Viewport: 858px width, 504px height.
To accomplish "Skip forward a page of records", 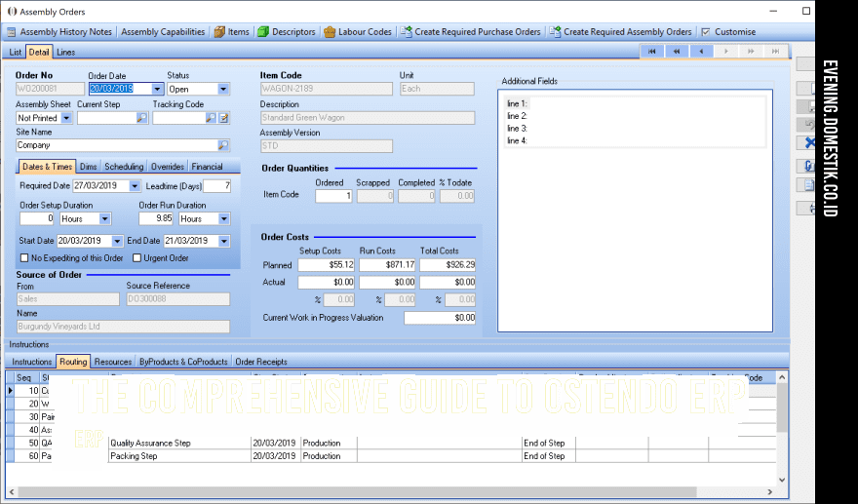I will click(751, 51).
